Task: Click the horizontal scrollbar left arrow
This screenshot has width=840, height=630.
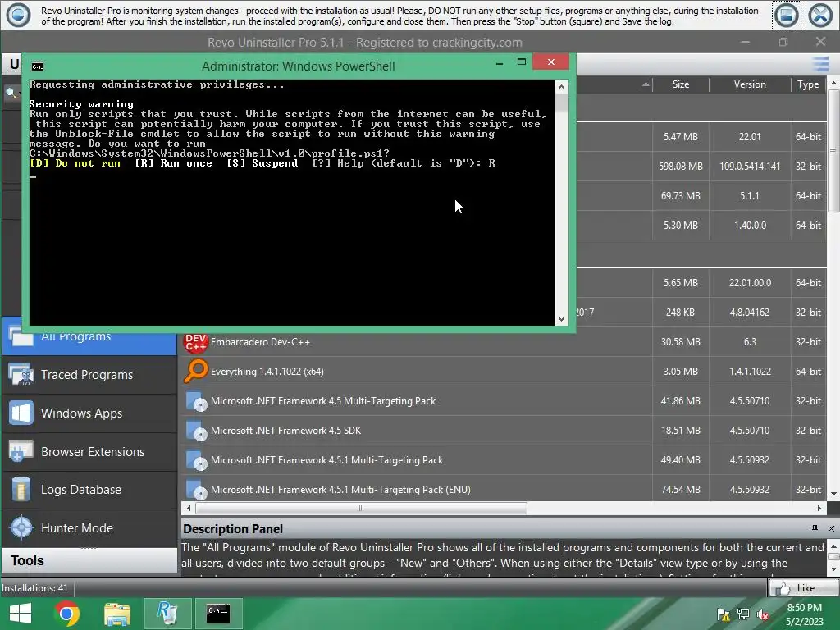Action: point(188,508)
